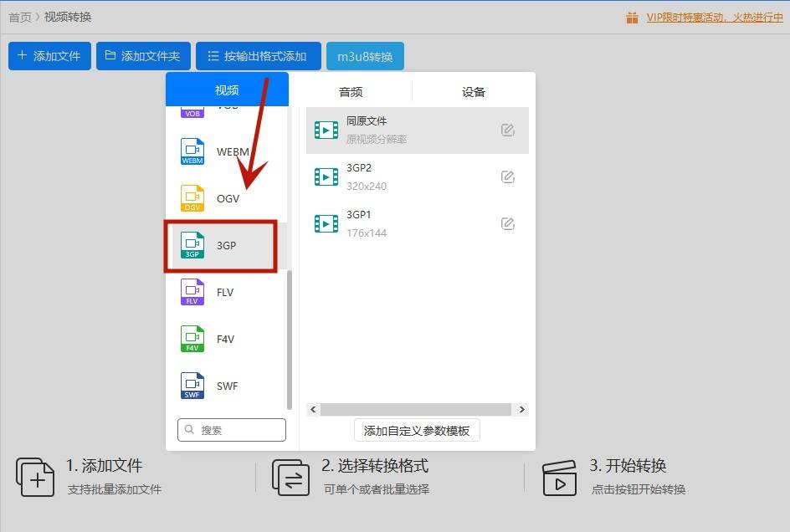This screenshot has width=790, height=532.
Task: Click the 搜索 format search field
Action: (232, 430)
